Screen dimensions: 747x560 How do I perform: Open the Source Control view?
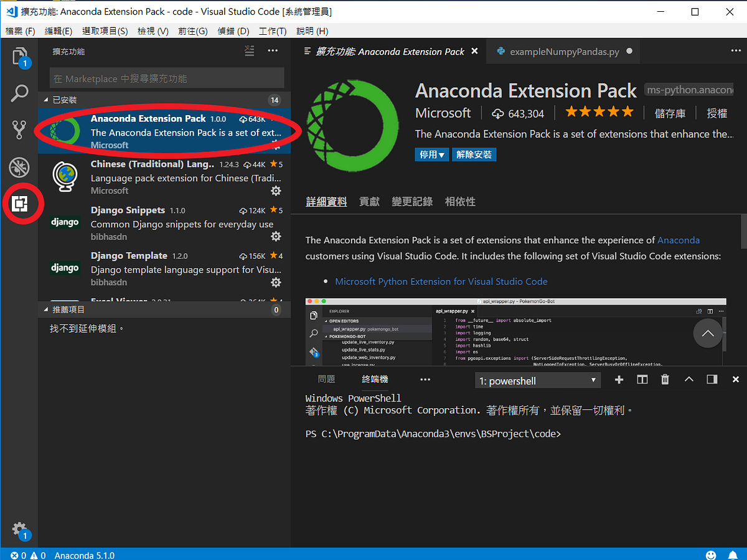(19, 129)
